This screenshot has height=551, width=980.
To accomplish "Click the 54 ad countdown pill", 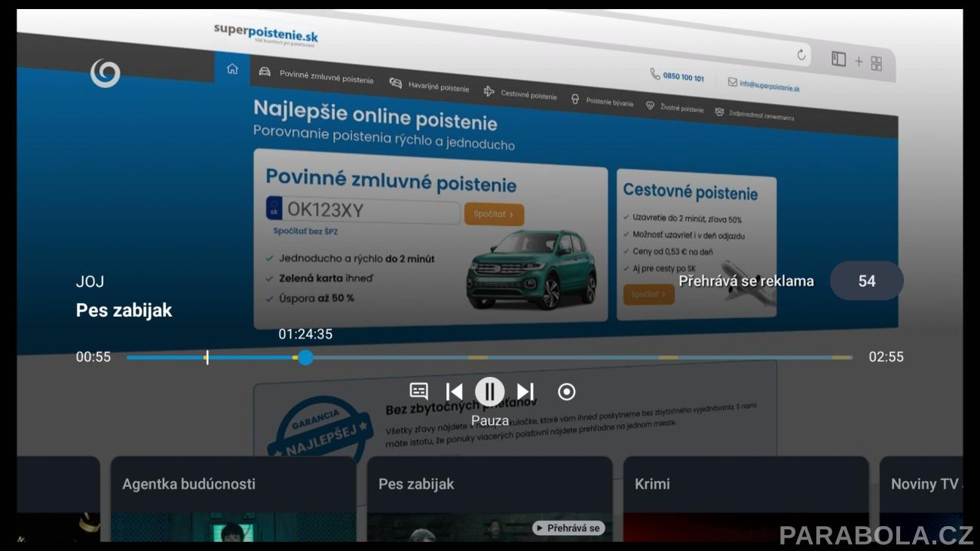I will 867,281.
